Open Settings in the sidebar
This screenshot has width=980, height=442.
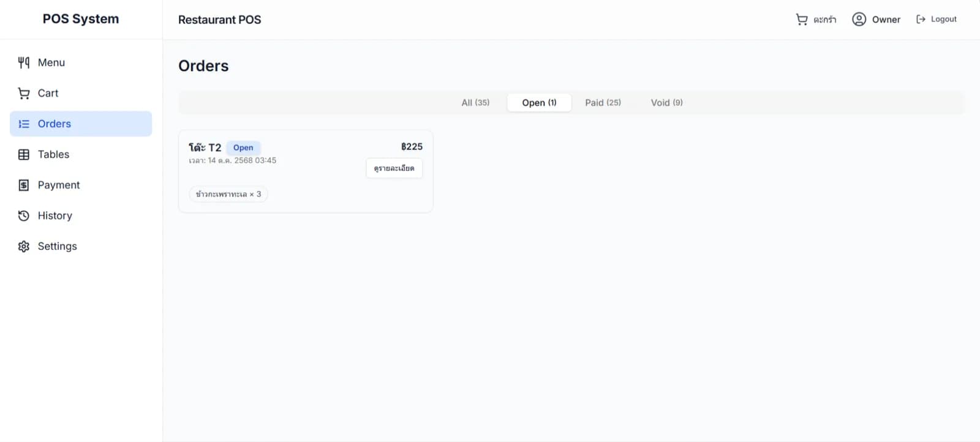(58, 246)
